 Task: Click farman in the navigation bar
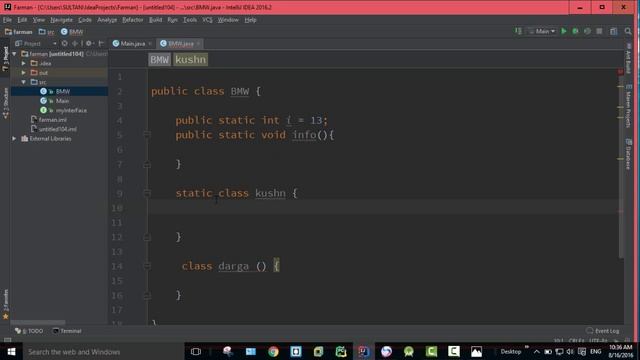18,31
